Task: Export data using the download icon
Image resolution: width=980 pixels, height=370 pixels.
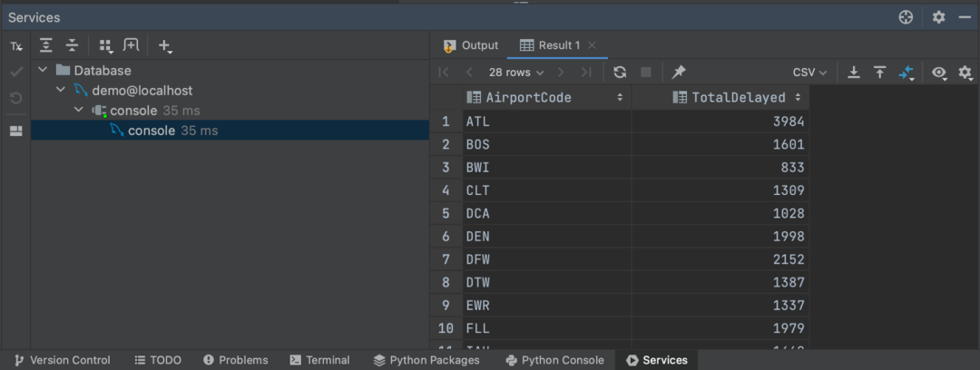Action: [854, 73]
